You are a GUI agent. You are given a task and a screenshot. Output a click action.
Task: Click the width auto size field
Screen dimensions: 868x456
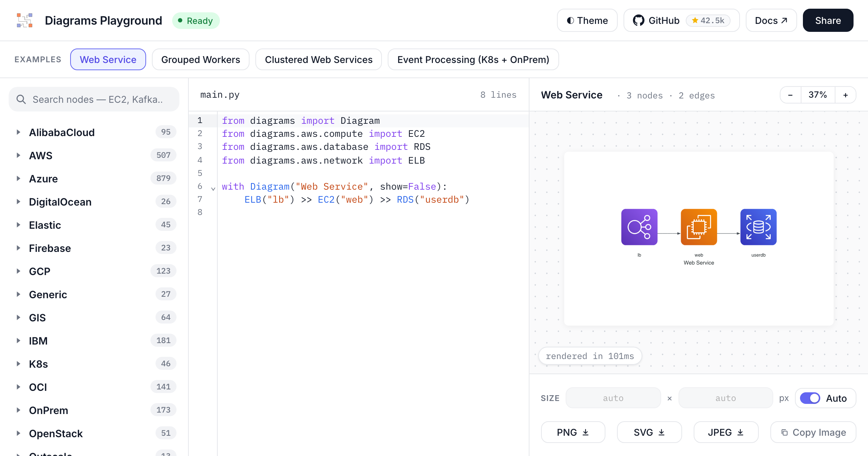pyautogui.click(x=613, y=398)
